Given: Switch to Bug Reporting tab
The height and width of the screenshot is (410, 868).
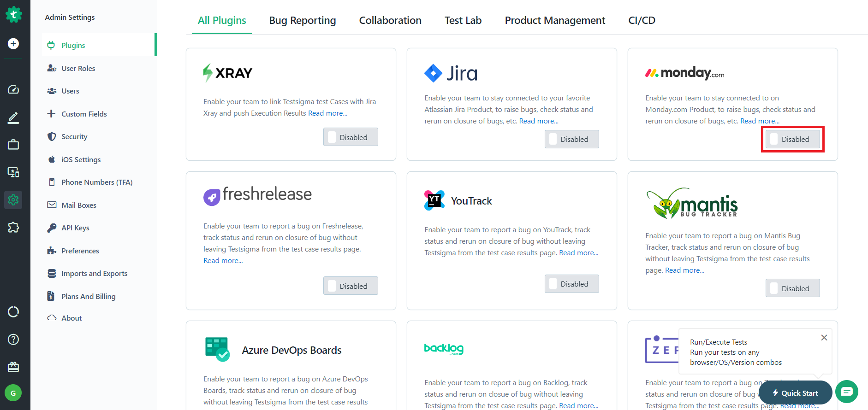Looking at the screenshot, I should pos(303,20).
